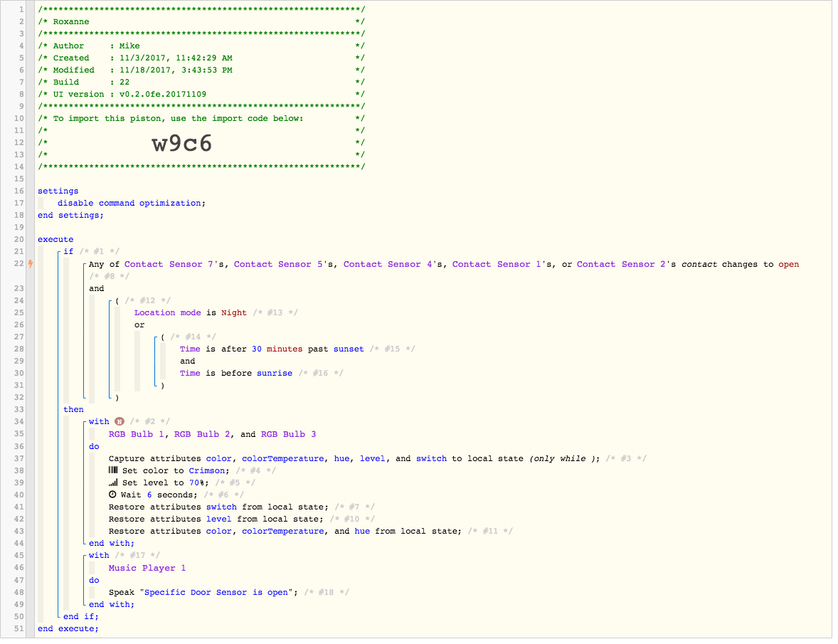Click device 'Contact Sensor 7' in the condition

point(169,264)
